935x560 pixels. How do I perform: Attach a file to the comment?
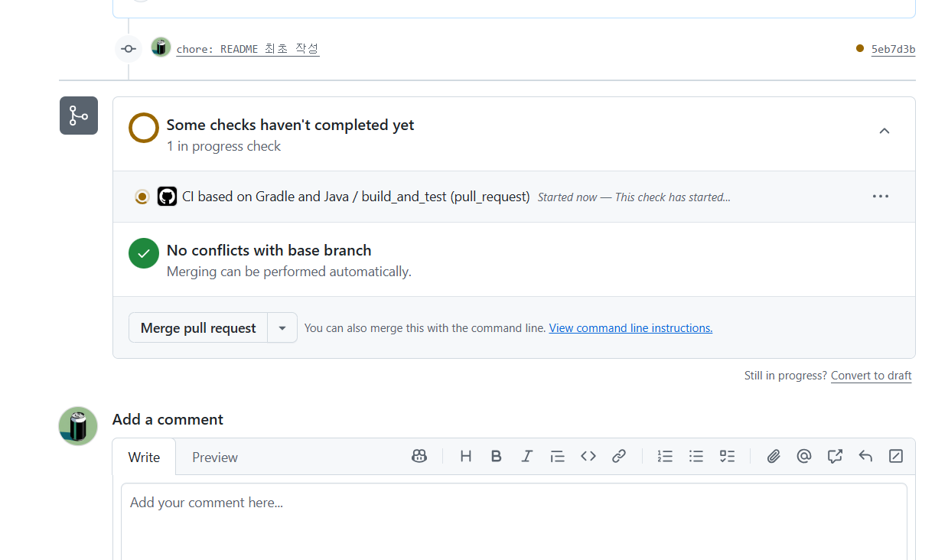774,456
